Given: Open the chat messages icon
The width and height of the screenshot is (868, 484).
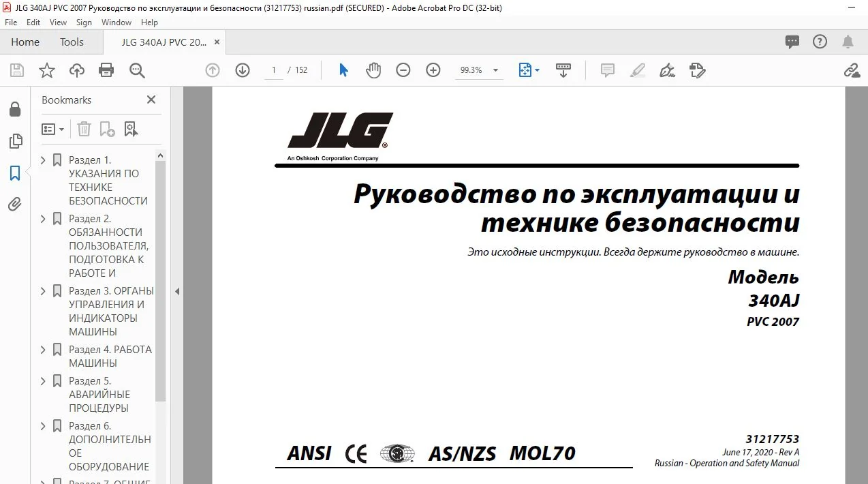Looking at the screenshot, I should [x=792, y=42].
